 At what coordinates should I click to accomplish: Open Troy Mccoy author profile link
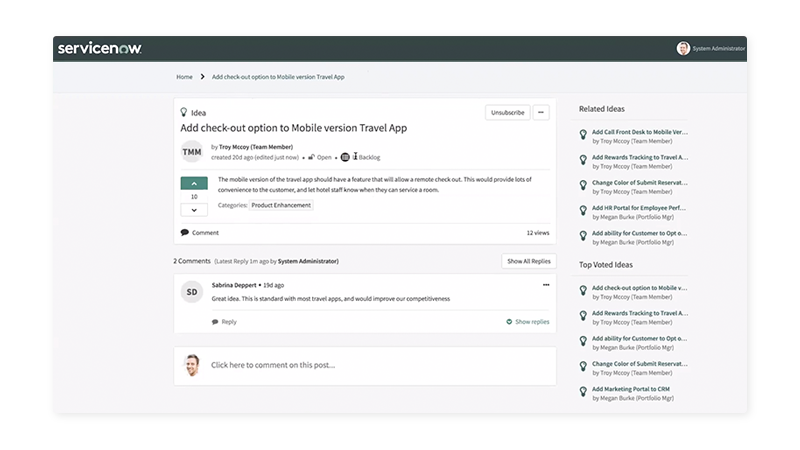point(256,147)
